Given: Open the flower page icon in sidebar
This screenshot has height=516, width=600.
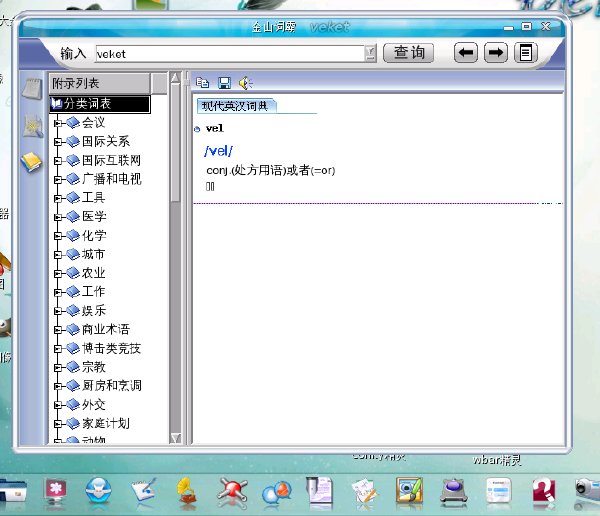Looking at the screenshot, I should [x=33, y=126].
